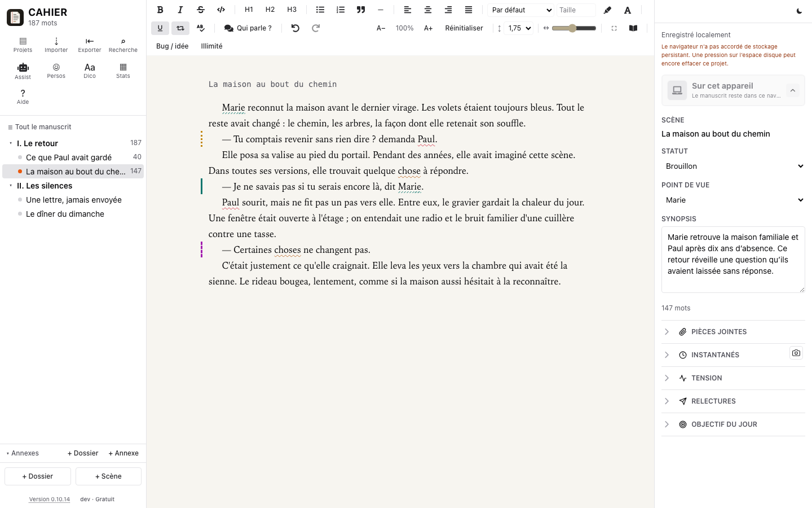The width and height of the screenshot is (812, 508).
Task: Enter fullscreen writing mode
Action: pos(614,28)
